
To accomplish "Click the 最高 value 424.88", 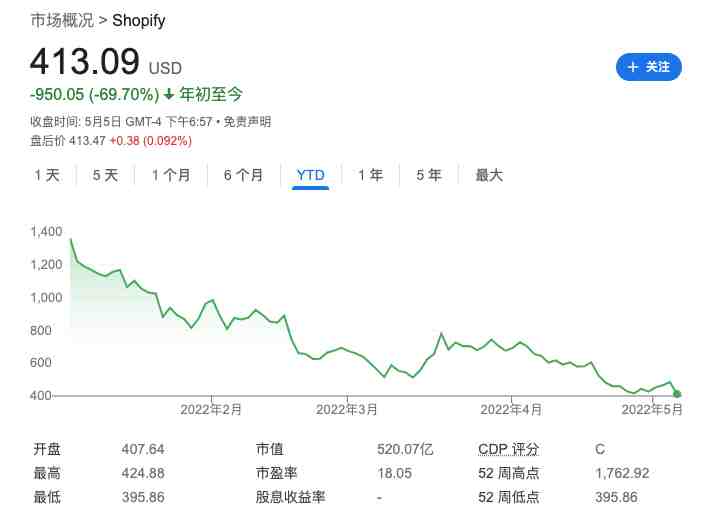I will (x=143, y=473).
